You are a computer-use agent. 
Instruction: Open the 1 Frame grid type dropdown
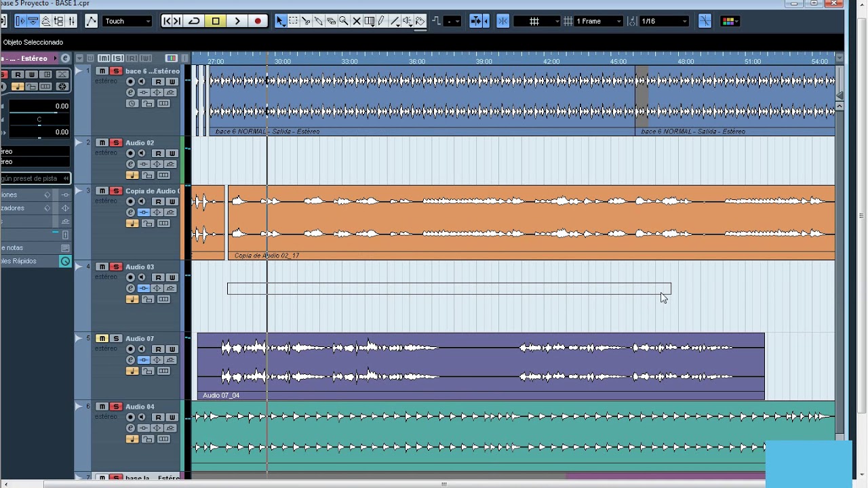(x=599, y=21)
